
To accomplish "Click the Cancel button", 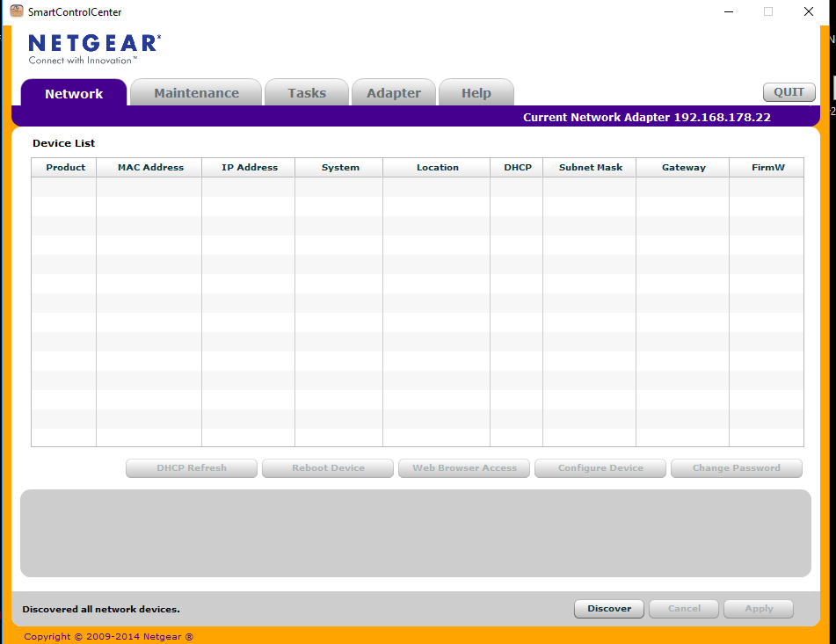I will (684, 609).
